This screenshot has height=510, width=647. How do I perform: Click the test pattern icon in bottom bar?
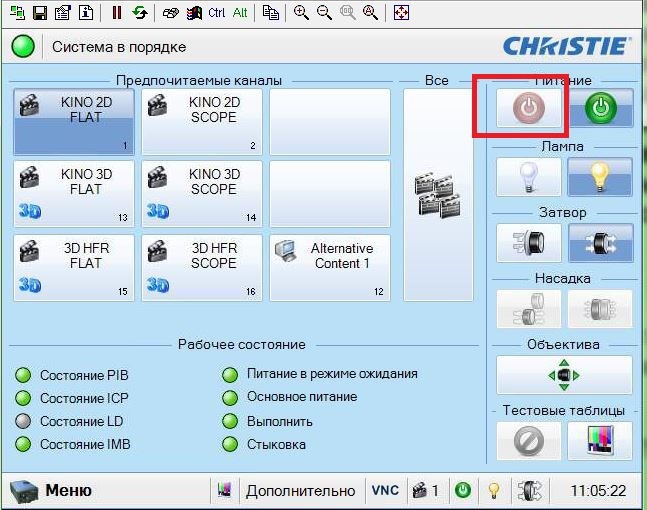point(224,490)
